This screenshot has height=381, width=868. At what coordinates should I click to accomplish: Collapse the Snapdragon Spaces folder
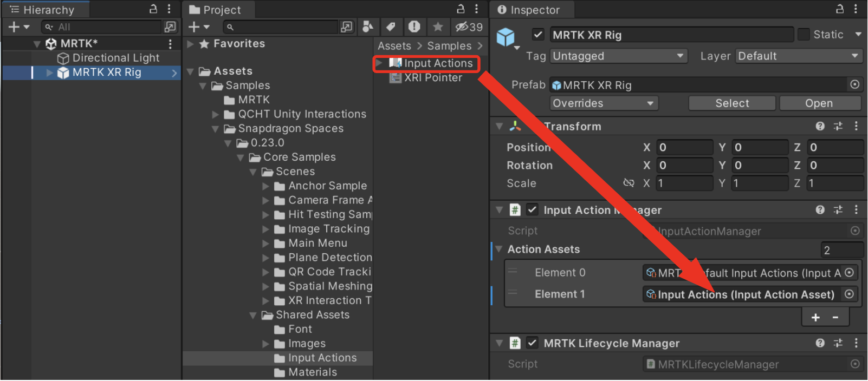[215, 129]
